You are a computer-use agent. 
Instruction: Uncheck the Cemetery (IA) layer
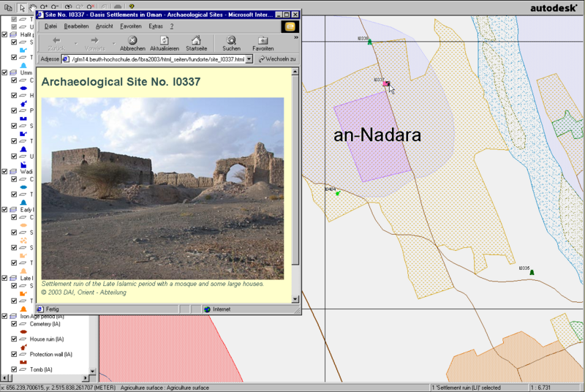(x=14, y=323)
